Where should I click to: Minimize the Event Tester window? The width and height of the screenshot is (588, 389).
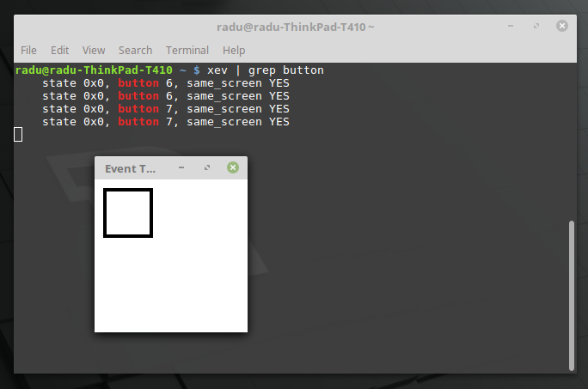[181, 167]
